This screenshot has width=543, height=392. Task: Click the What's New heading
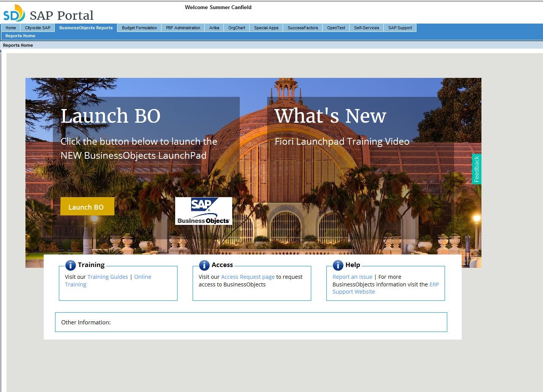[330, 115]
